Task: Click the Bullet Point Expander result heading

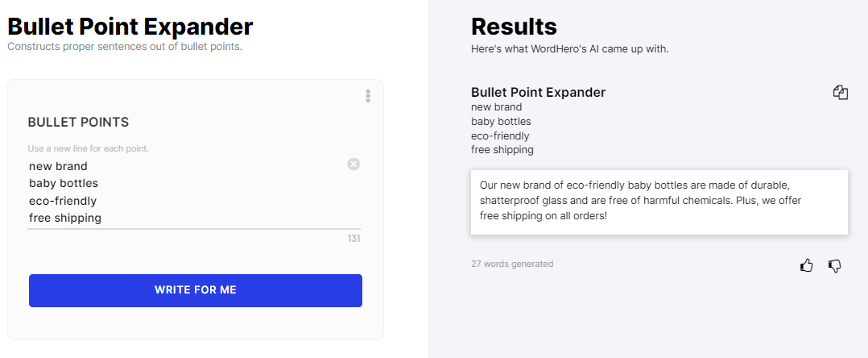Action: coord(538,93)
